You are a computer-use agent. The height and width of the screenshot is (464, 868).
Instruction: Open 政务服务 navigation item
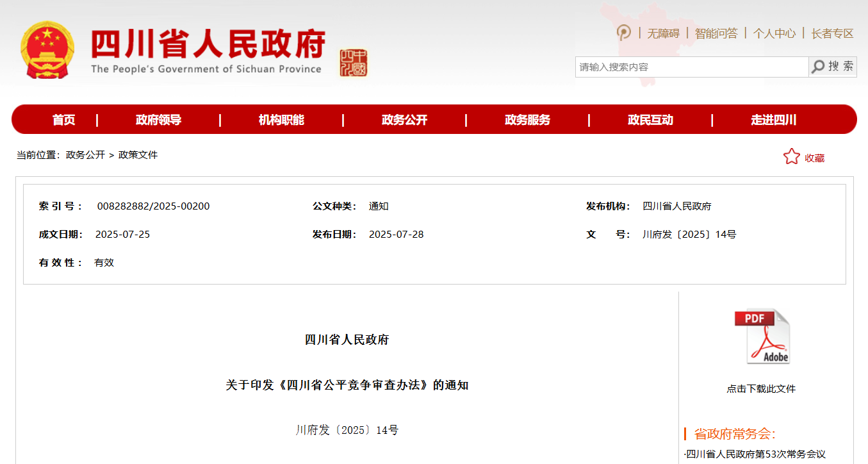pos(527,120)
